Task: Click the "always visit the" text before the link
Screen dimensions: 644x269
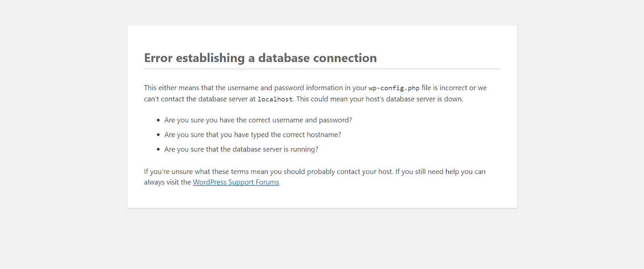Action: click(x=167, y=182)
